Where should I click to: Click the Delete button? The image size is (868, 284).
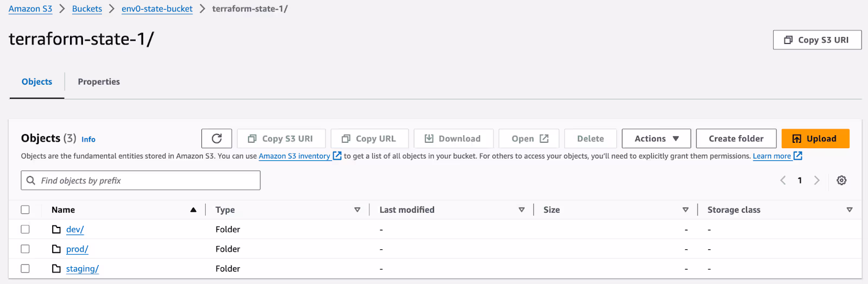point(591,138)
